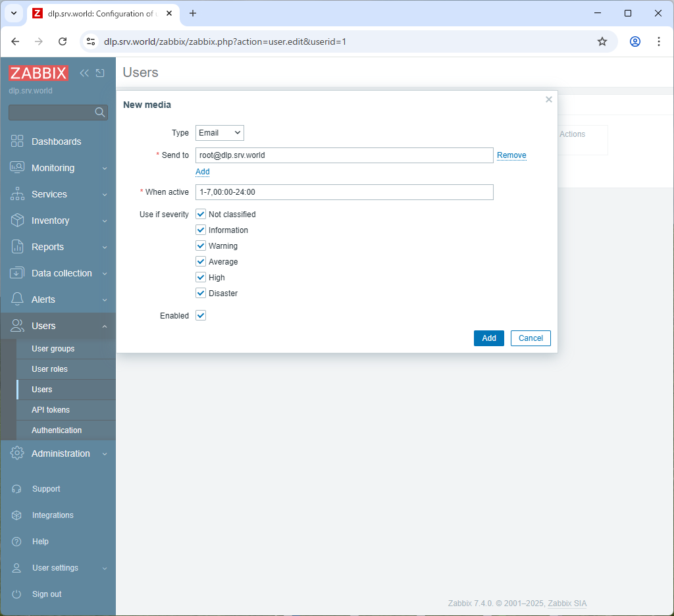The height and width of the screenshot is (616, 674).
Task: Click the Reports chart icon
Action: [x=17, y=246]
